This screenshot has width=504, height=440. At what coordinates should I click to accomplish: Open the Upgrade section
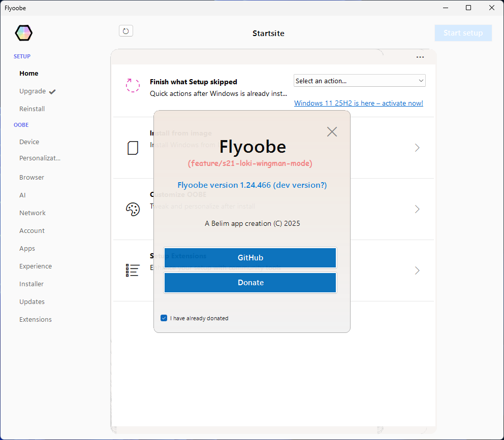click(x=33, y=91)
